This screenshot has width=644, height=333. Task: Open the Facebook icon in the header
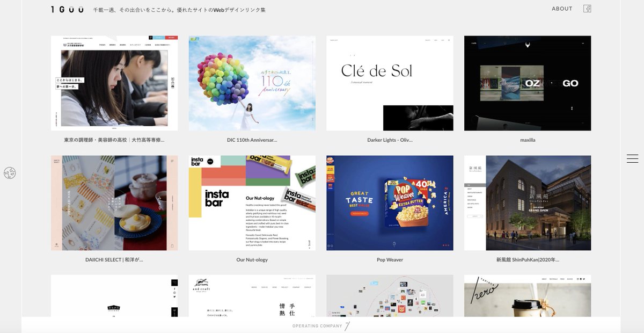[x=587, y=9]
